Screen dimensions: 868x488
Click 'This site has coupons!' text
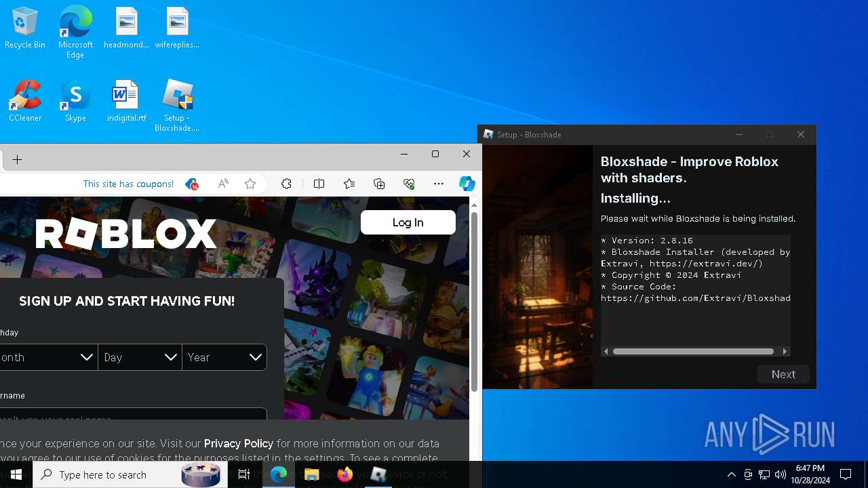(x=128, y=184)
